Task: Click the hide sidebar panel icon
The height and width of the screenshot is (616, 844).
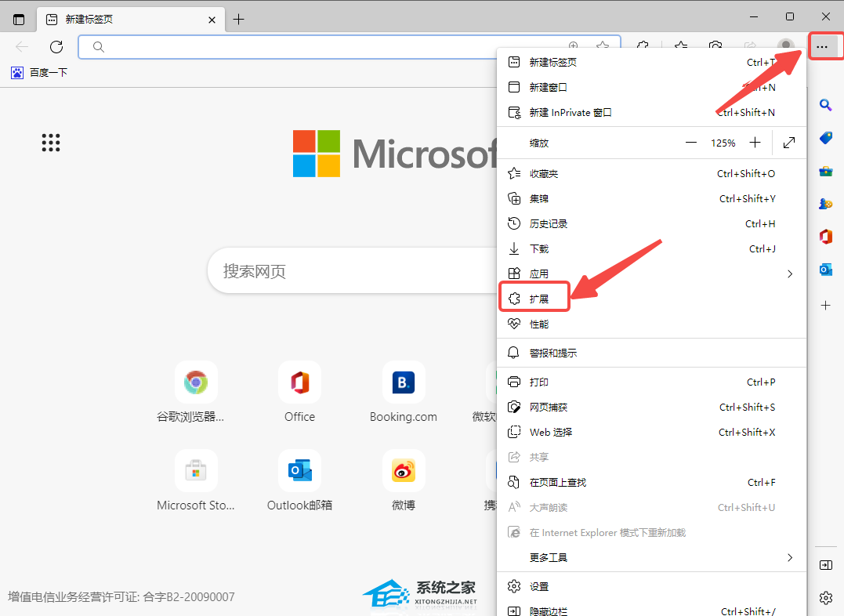Action: pyautogui.click(x=826, y=565)
